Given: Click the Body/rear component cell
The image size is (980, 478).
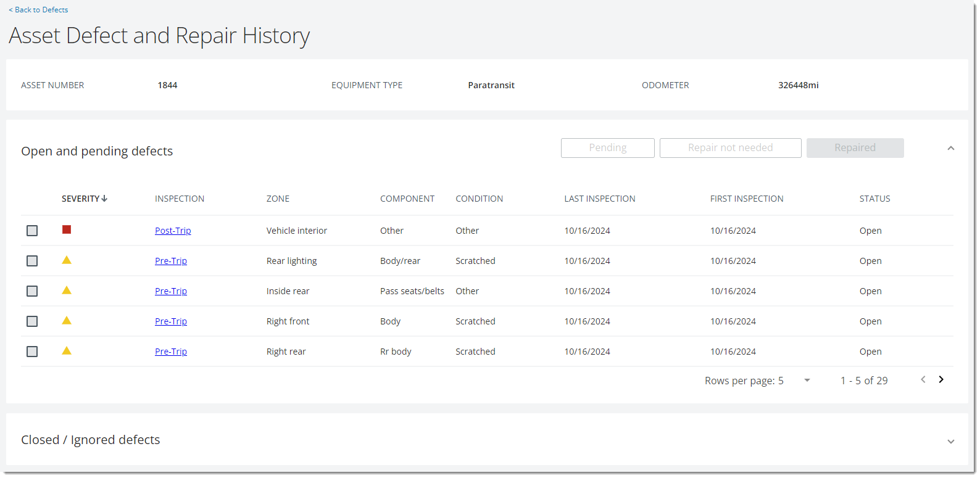Looking at the screenshot, I should coord(400,261).
